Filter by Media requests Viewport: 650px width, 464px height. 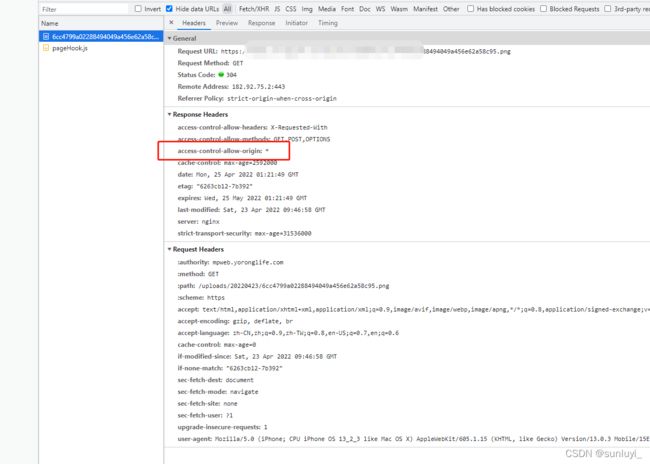[327, 9]
